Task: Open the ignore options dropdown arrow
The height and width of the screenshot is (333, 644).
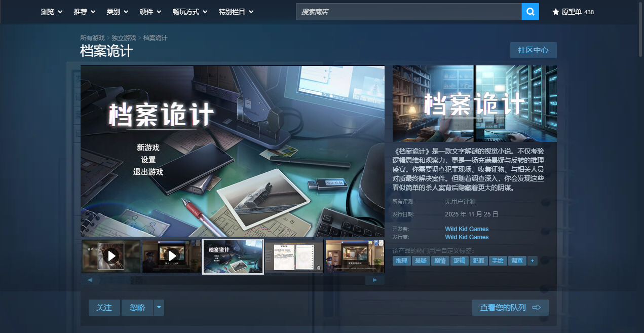Action: 159,308
